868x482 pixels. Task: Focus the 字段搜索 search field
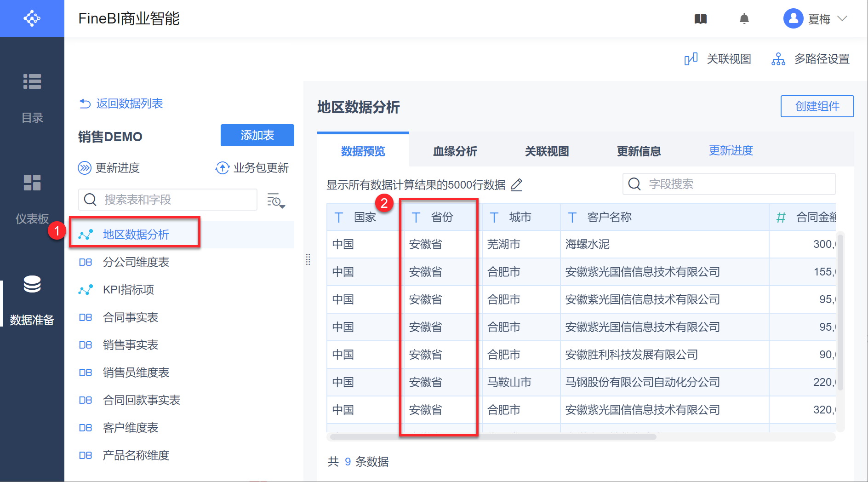click(x=729, y=184)
